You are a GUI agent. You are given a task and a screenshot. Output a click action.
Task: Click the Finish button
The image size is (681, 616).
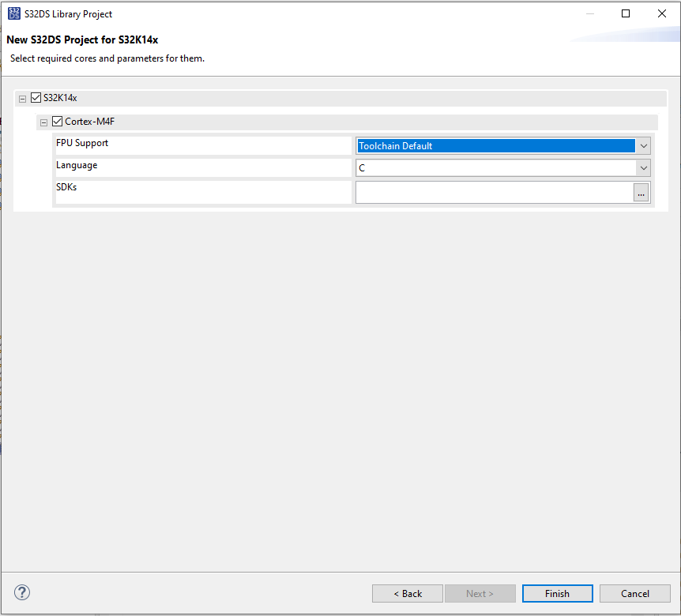557,593
